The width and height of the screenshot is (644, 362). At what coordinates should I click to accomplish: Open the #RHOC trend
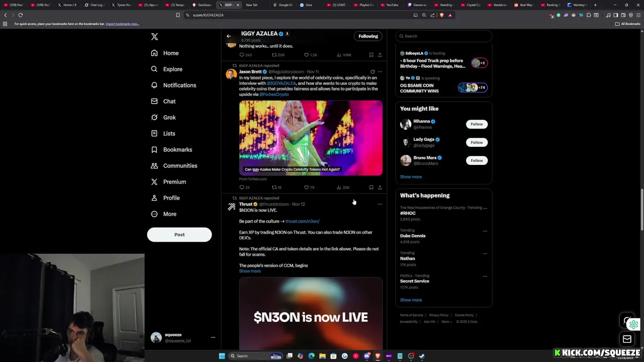click(x=408, y=213)
